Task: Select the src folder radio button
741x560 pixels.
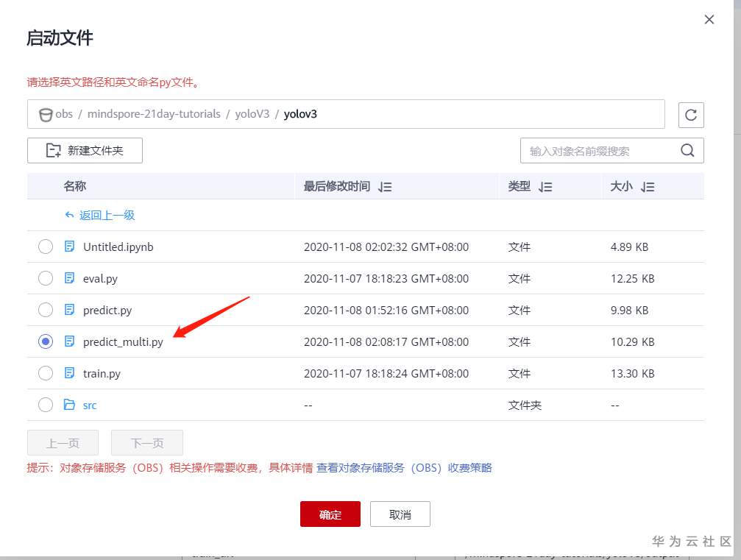Action: (x=46, y=405)
